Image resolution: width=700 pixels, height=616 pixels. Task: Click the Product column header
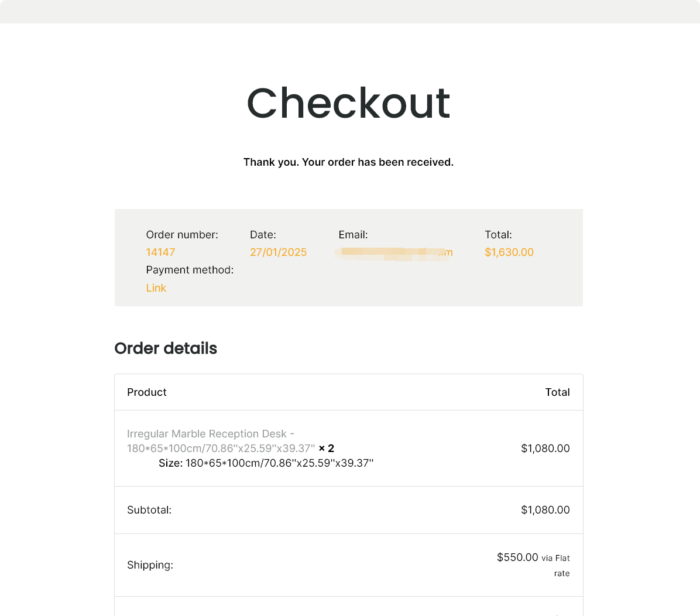click(x=147, y=392)
